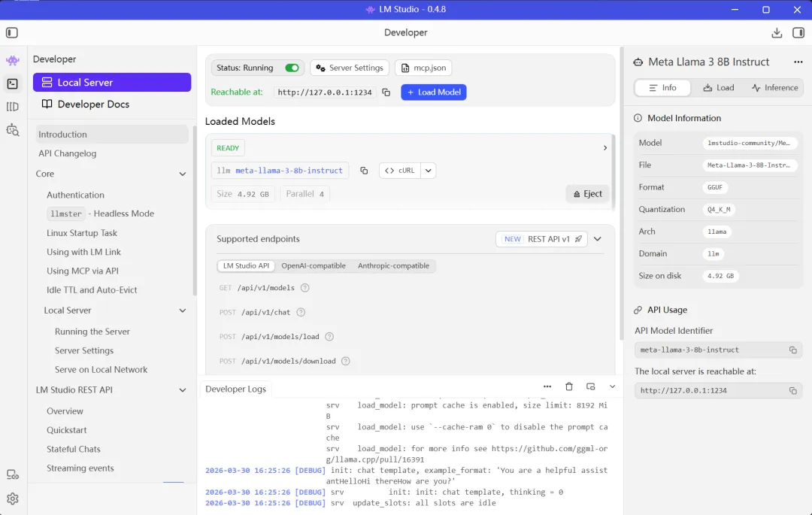
Task: Switch to OpenAI-compatible endpoints tab
Action: 314,266
